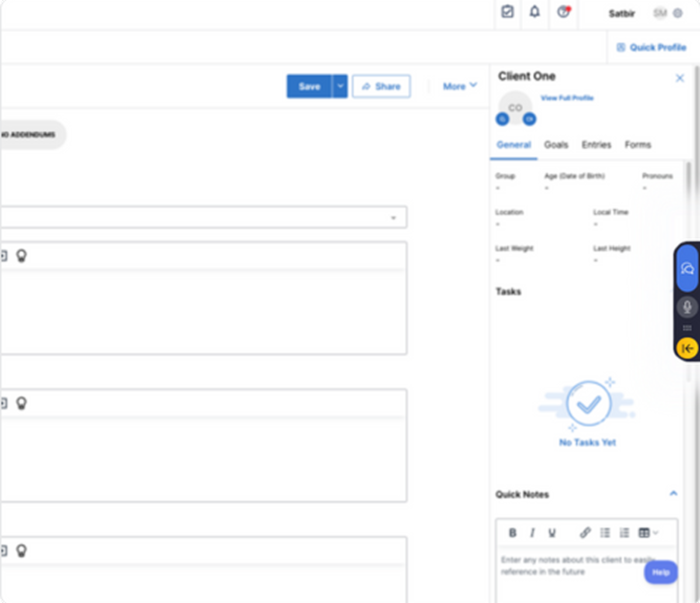Switch to the Goals tab
This screenshot has width=700, height=603.
click(556, 145)
